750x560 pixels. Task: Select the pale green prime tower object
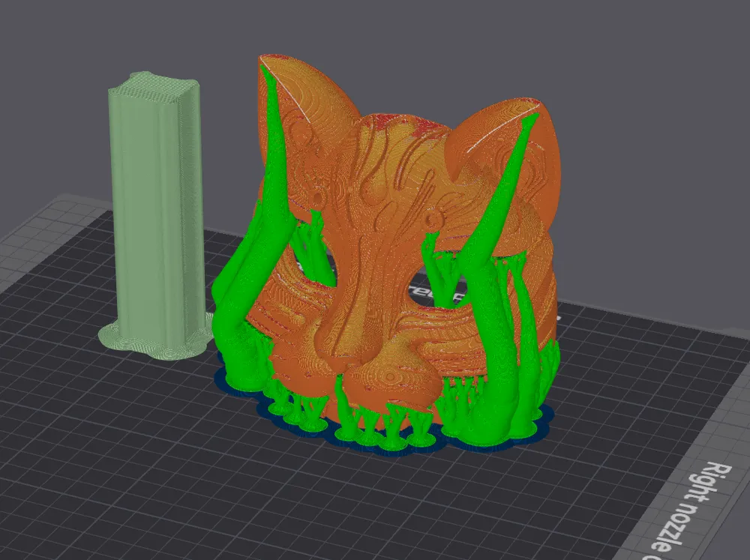(157, 215)
